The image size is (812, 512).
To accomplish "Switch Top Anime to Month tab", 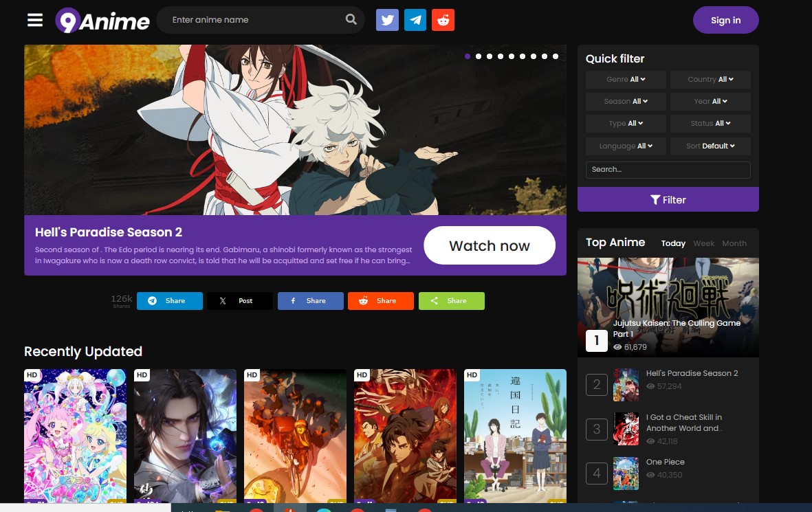I will (x=734, y=243).
